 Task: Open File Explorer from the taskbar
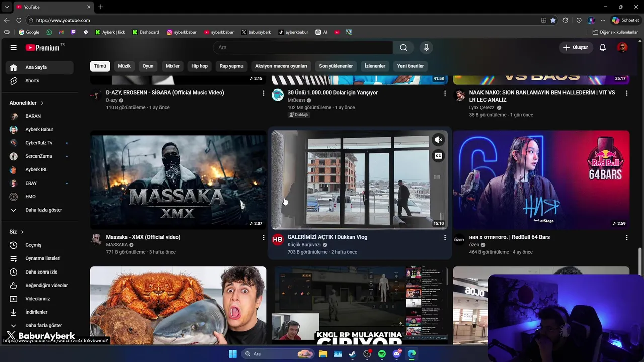click(x=323, y=354)
